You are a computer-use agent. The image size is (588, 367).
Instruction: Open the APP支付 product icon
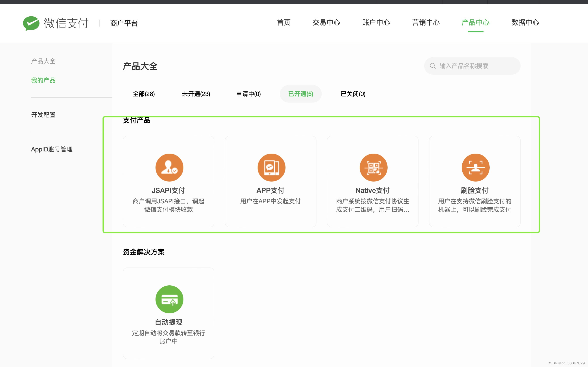(x=271, y=168)
